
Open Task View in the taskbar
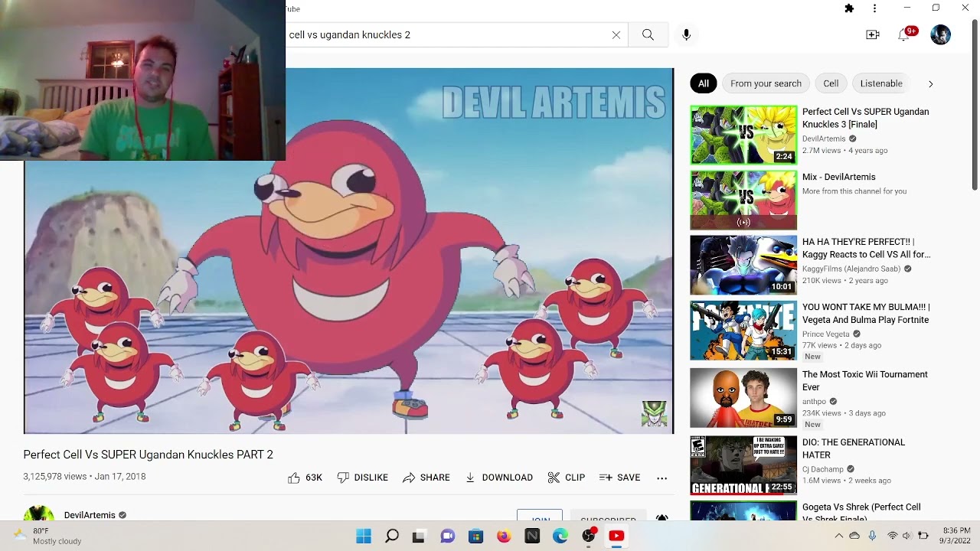[419, 536]
